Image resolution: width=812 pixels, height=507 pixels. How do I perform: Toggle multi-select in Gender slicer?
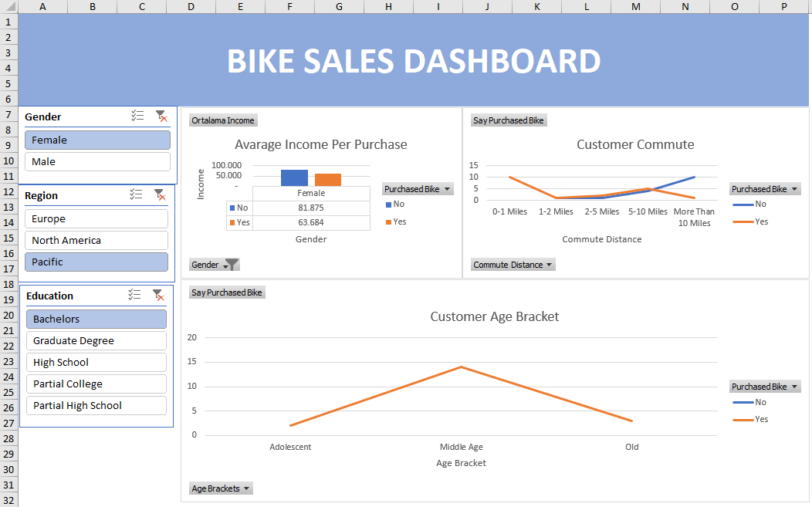pos(137,116)
